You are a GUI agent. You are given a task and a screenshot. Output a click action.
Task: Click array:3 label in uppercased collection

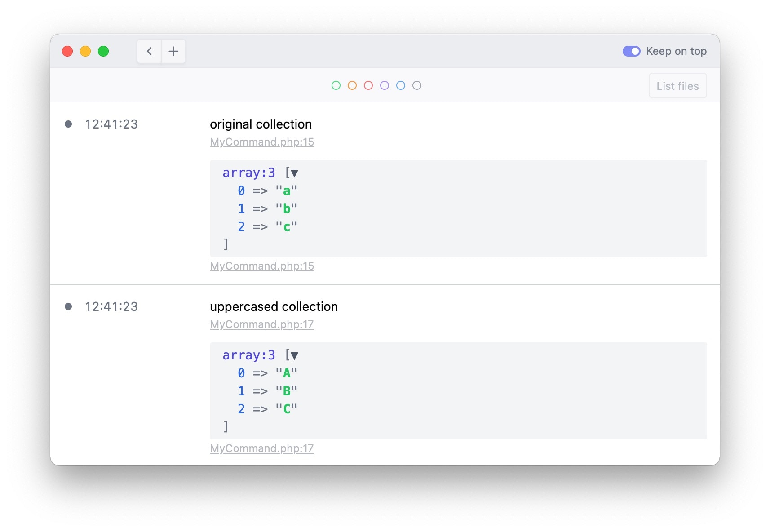point(248,355)
